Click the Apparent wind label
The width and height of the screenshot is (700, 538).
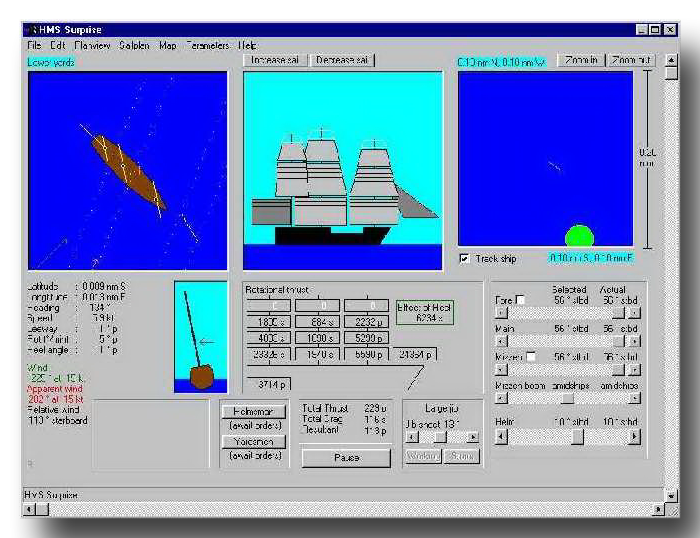pyautogui.click(x=54, y=388)
